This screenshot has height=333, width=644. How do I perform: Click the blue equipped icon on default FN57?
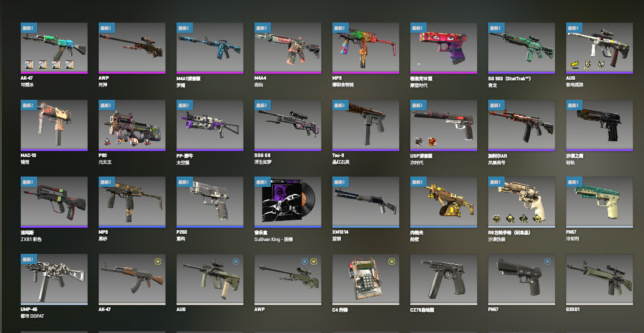pos(547,262)
